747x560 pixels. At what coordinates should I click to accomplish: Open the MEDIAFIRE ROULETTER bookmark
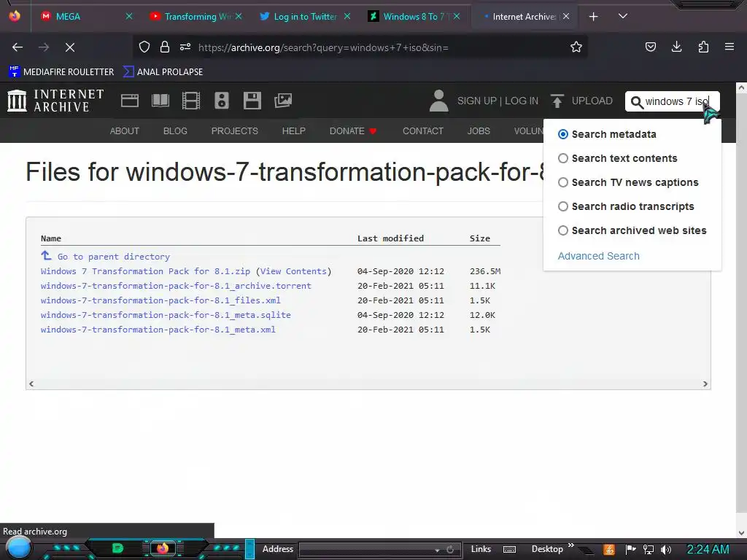point(61,72)
